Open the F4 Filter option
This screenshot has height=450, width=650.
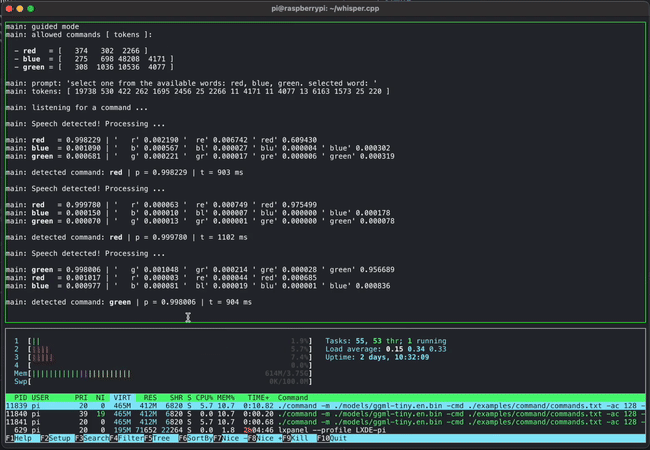pyautogui.click(x=127, y=439)
